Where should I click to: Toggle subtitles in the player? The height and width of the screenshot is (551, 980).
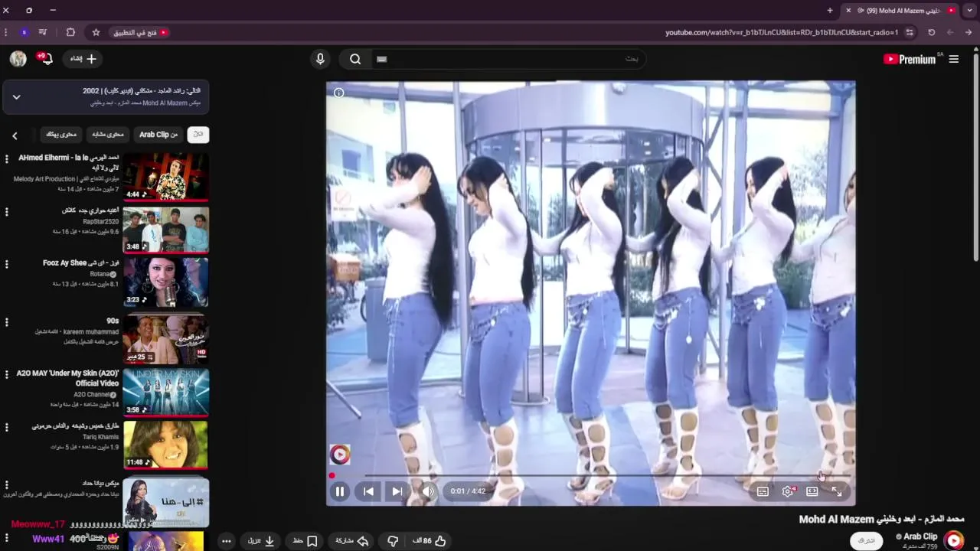pos(763,491)
